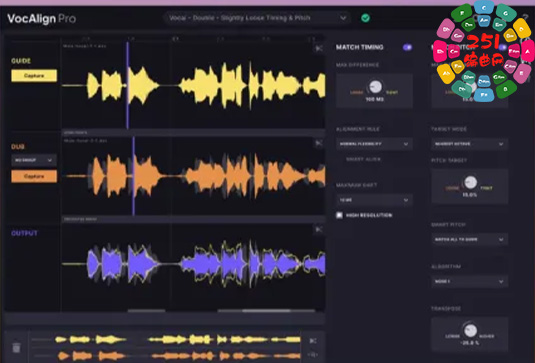Click the zoom icon on Output waveform
535x363 pixels.
pos(319,230)
